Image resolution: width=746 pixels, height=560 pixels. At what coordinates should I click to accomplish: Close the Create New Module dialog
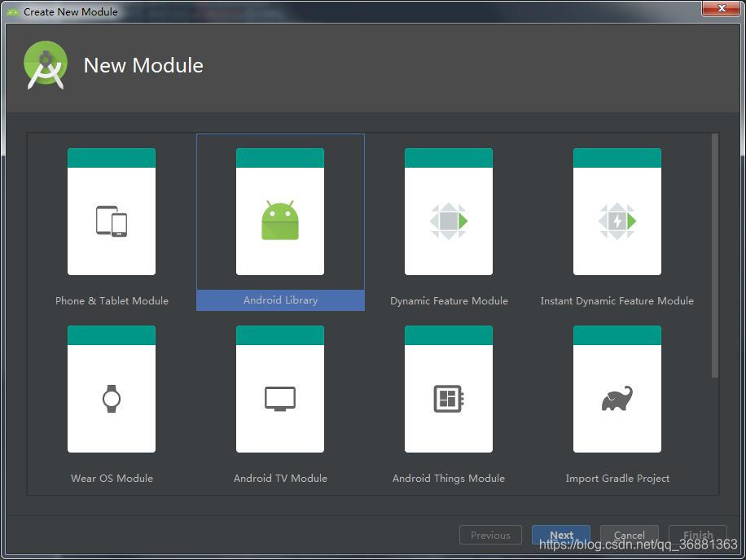[x=722, y=9]
